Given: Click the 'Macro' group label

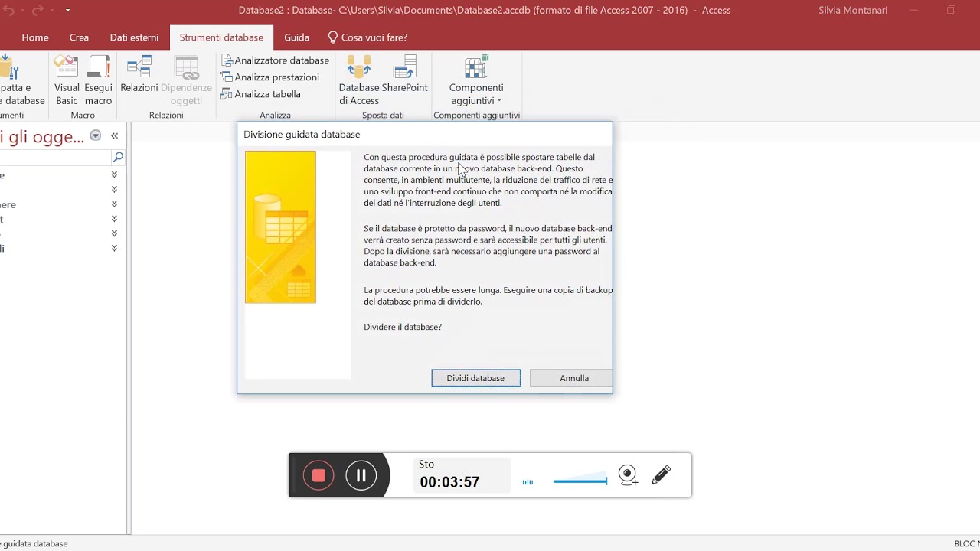Looking at the screenshot, I should click(83, 116).
